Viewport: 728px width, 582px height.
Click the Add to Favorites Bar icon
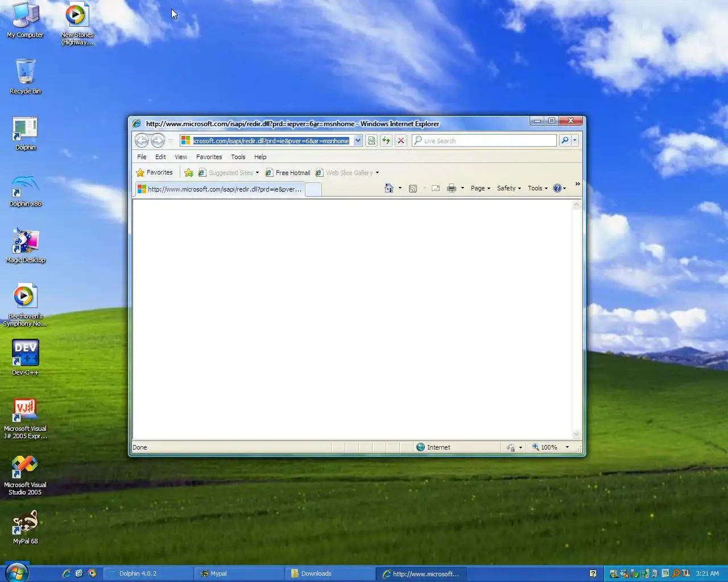pyautogui.click(x=189, y=173)
